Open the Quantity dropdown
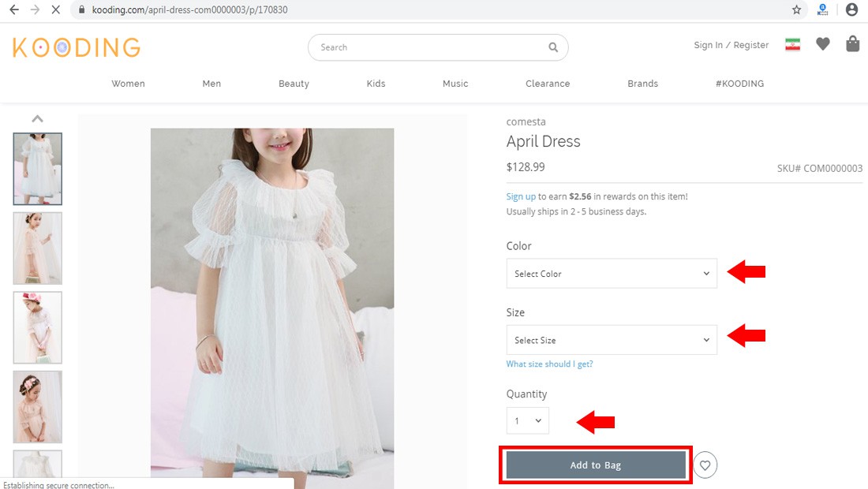Viewport: 868px width, 489px height. (528, 420)
